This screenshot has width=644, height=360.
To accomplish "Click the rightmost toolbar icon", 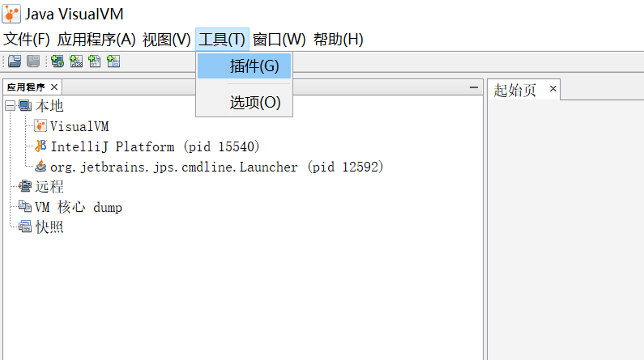I will tap(113, 61).
